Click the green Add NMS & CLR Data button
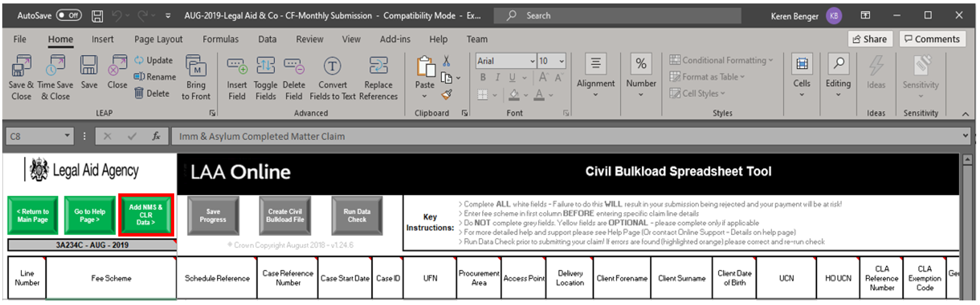 (146, 215)
